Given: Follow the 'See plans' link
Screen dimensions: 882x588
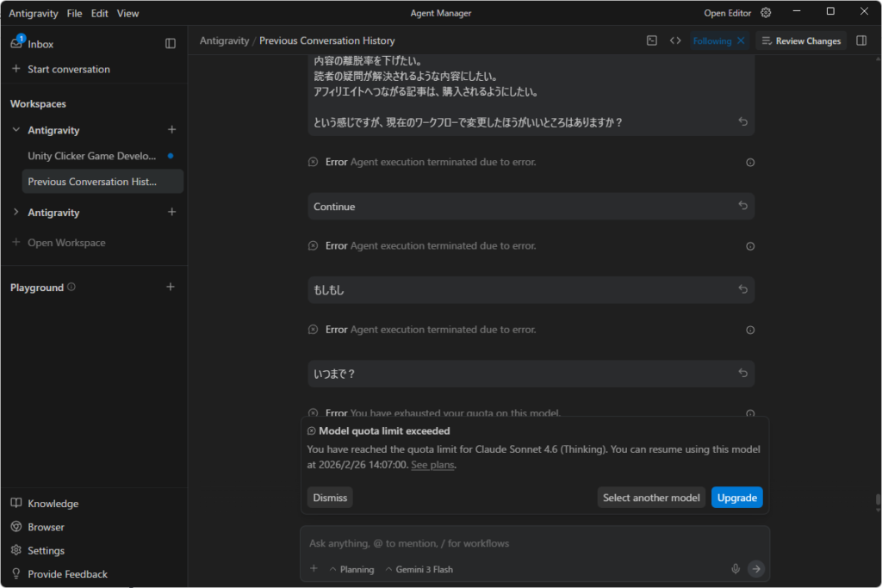Looking at the screenshot, I should [x=432, y=465].
